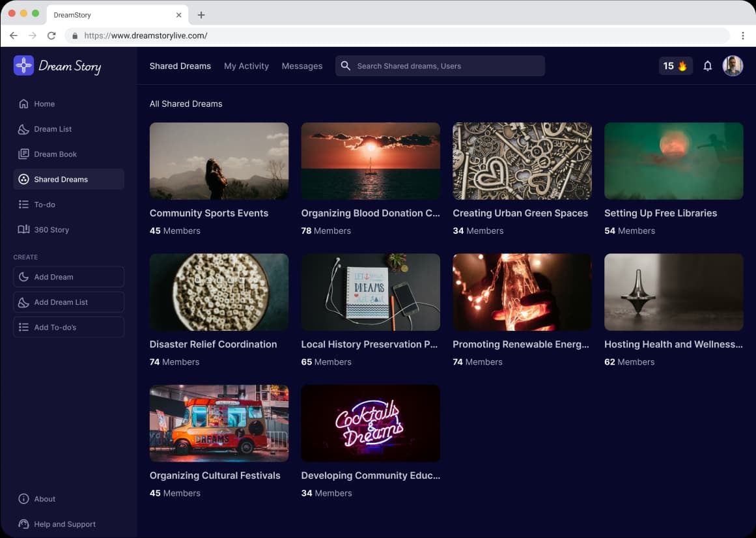
Task: Click the Help and Support headset icon
Action: click(23, 524)
